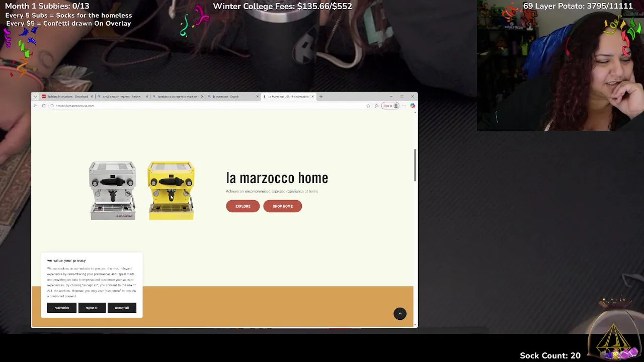
Task: Click the Explore button
Action: coord(243,206)
